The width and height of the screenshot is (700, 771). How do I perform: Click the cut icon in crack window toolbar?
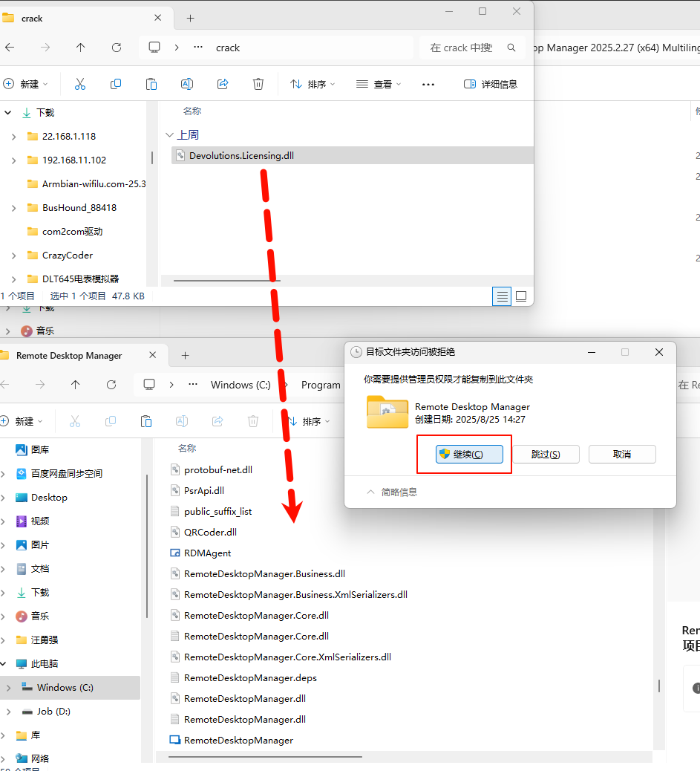point(79,84)
